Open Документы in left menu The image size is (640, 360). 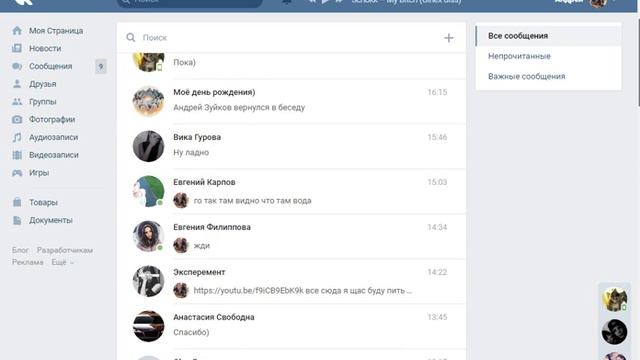[51, 220]
